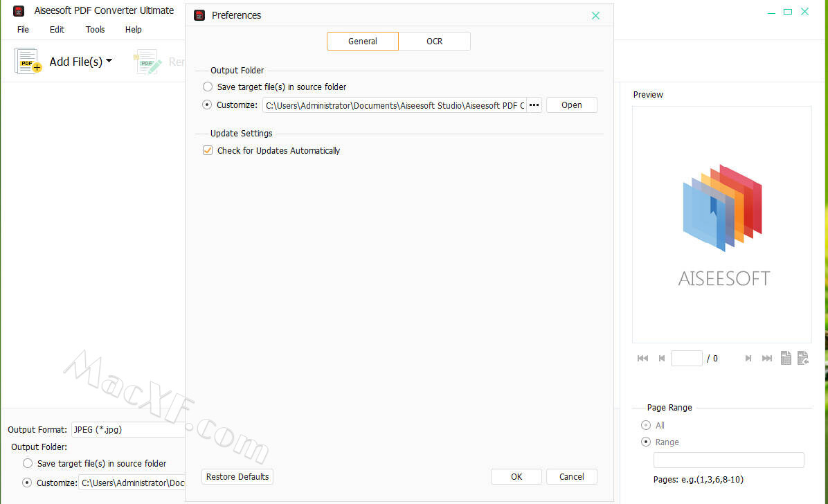
Task: Select the Customize radio button in Preferences
Action: (x=208, y=105)
